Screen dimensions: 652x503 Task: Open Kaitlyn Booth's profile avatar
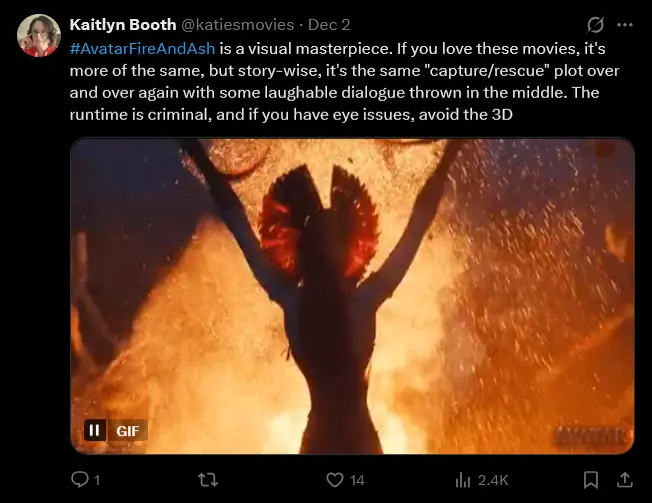pos(39,36)
